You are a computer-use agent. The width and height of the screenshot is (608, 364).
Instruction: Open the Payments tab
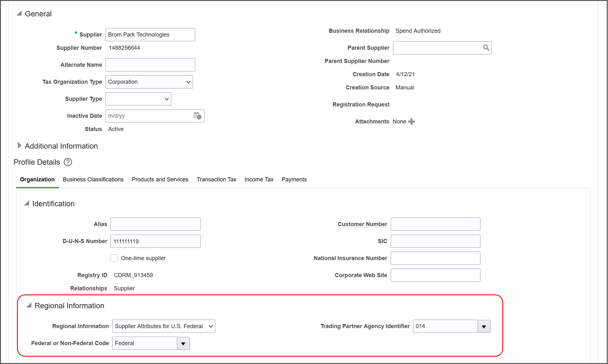pyautogui.click(x=294, y=179)
